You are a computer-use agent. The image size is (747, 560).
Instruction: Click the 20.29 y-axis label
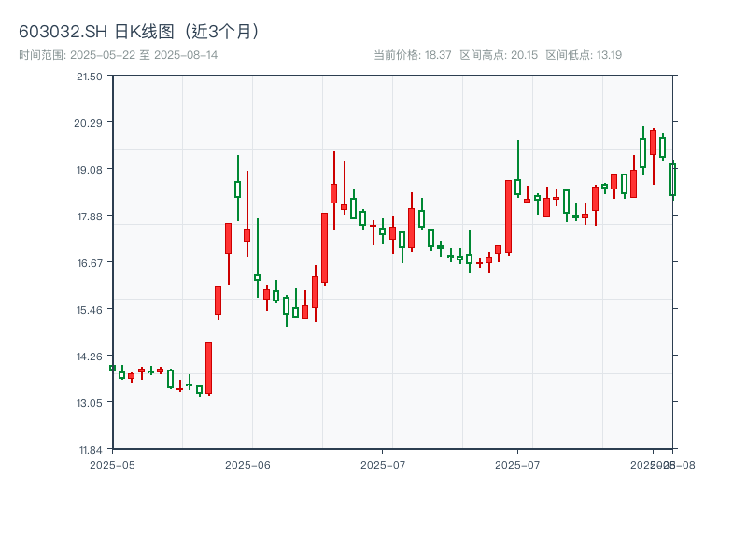(x=88, y=123)
